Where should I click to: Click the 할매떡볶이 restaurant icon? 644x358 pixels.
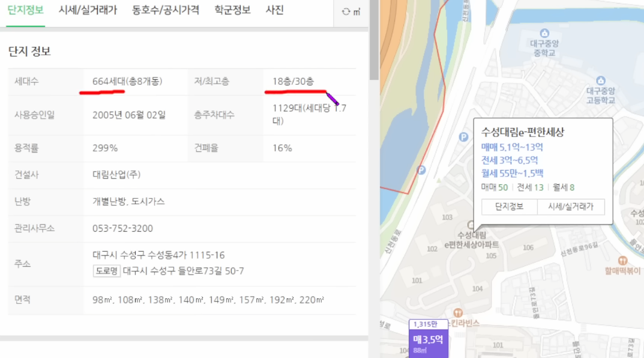point(622,261)
